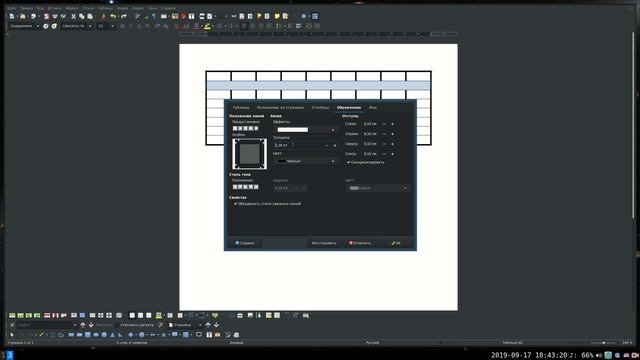The width and height of the screenshot is (640, 360).
Task: Select fourth line arrangement preset (all lines)
Action: [x=251, y=129]
